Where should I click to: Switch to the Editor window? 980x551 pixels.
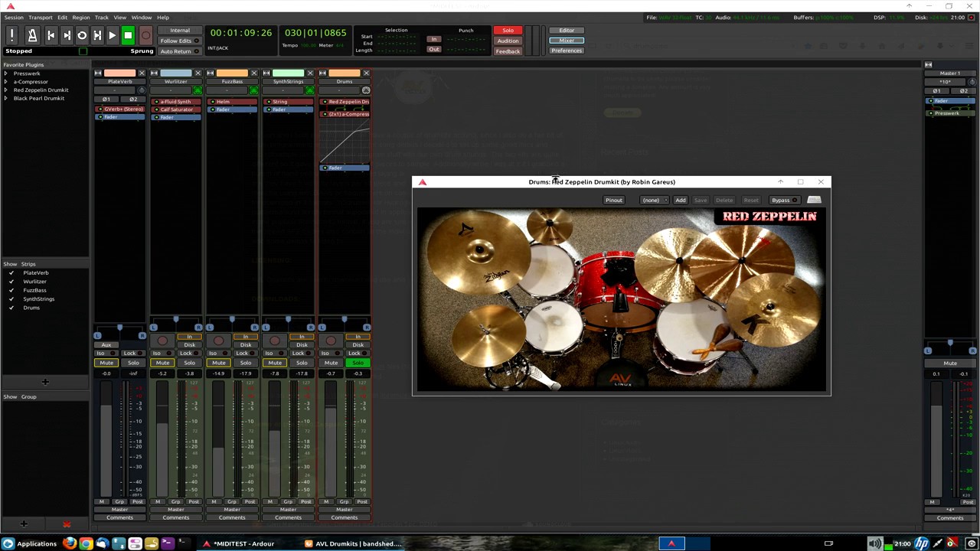click(567, 31)
